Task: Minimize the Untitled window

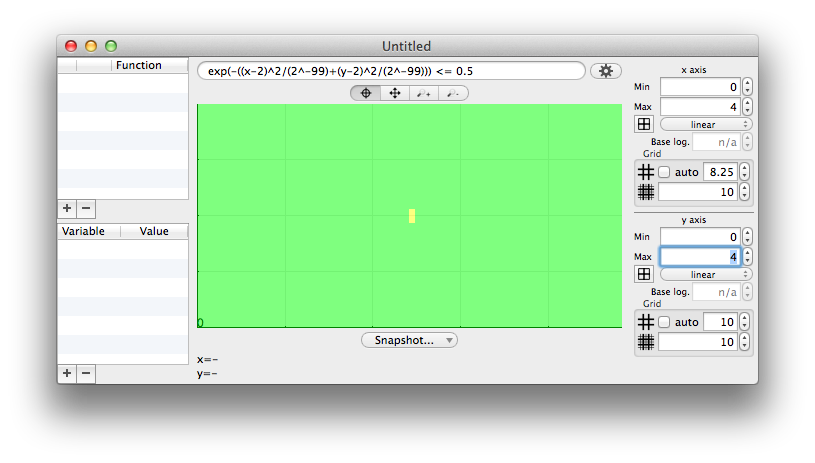Action: [x=91, y=46]
